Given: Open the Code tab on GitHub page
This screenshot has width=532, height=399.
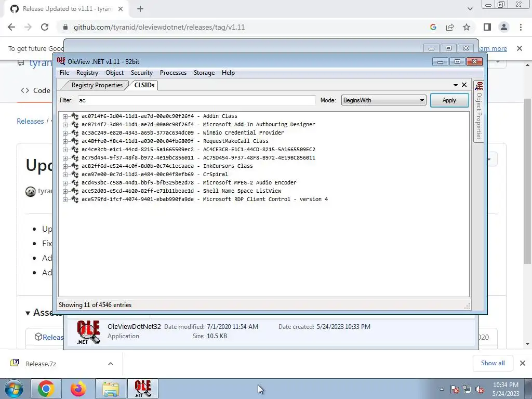Looking at the screenshot, I should coord(35,90).
